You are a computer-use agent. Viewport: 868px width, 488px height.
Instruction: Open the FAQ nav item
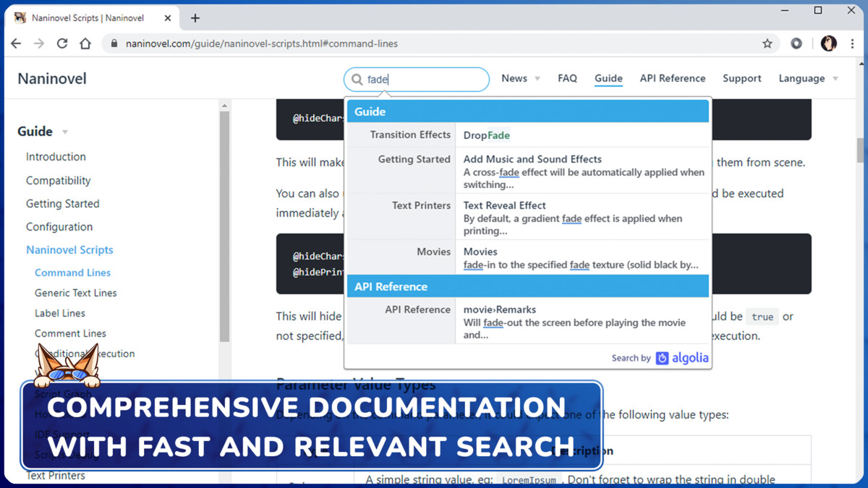(x=567, y=78)
